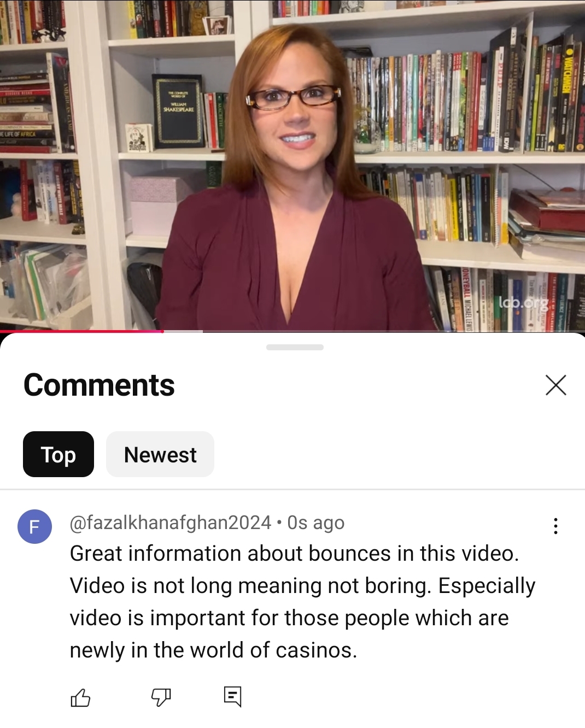The height and width of the screenshot is (728, 585).
Task: Select the Top comments filter chip
Action: pyautogui.click(x=58, y=454)
